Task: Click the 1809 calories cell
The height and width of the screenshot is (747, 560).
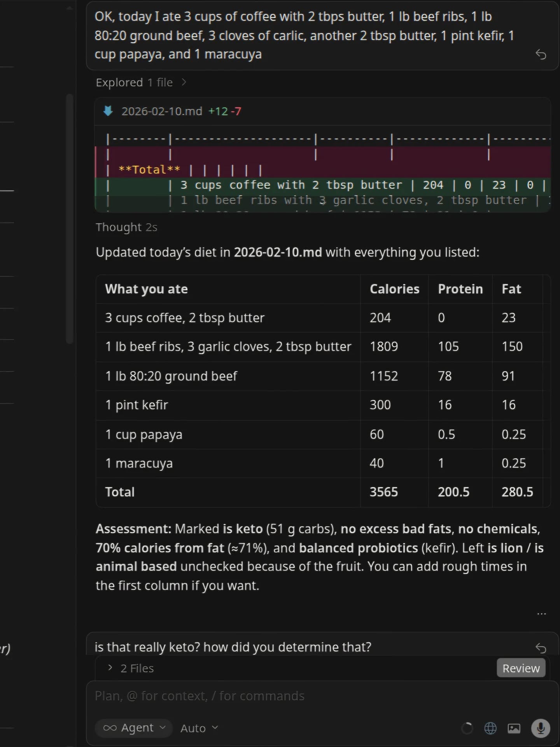Action: [384, 347]
